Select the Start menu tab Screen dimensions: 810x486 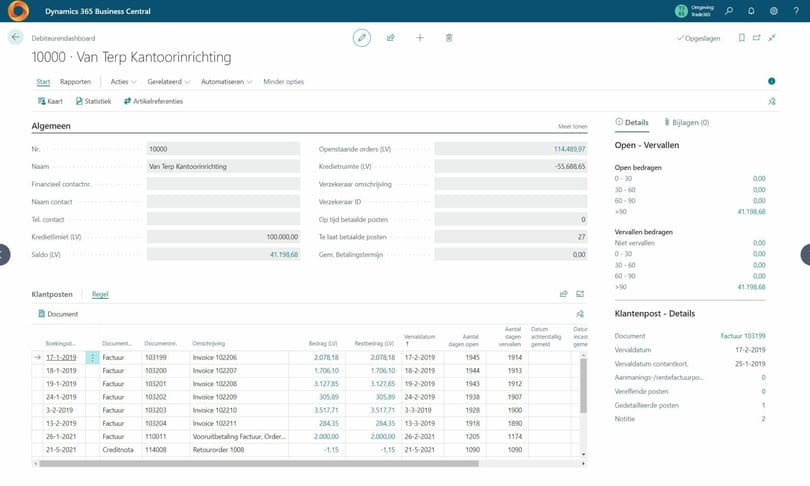(43, 82)
